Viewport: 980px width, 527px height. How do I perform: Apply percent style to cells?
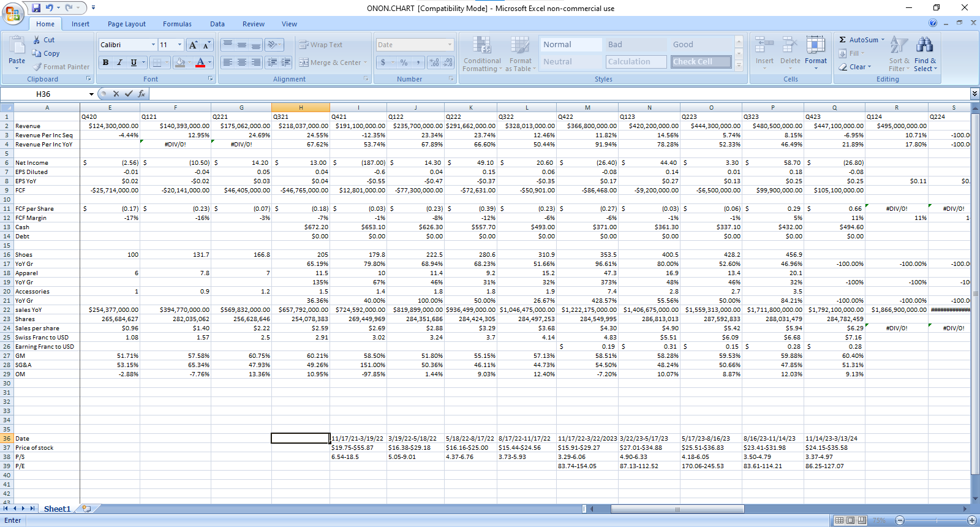(404, 63)
